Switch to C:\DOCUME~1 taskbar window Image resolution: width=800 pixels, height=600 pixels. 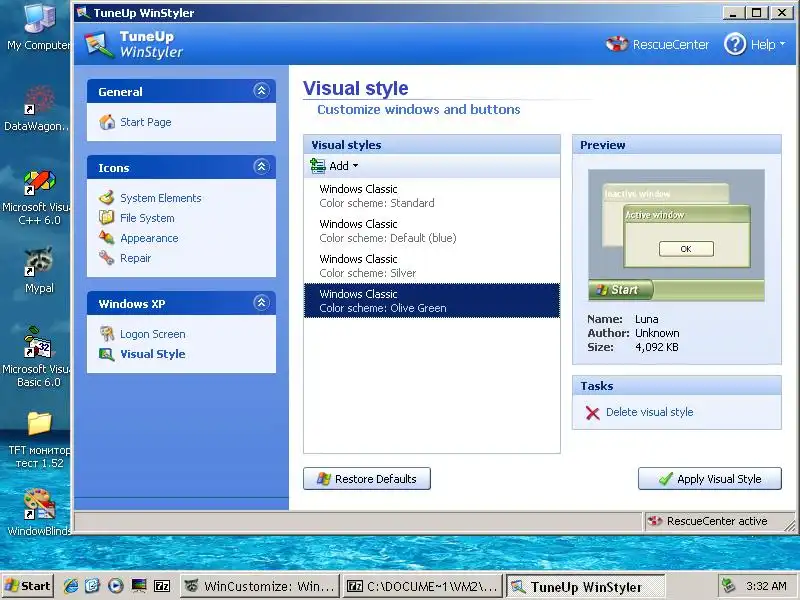pyautogui.click(x=422, y=586)
